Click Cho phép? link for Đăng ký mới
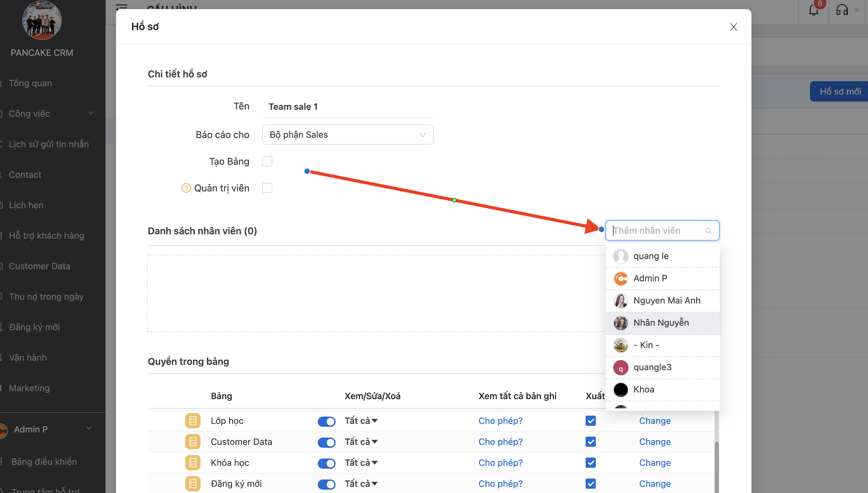Screen dimensions: 868x493 coord(500,484)
